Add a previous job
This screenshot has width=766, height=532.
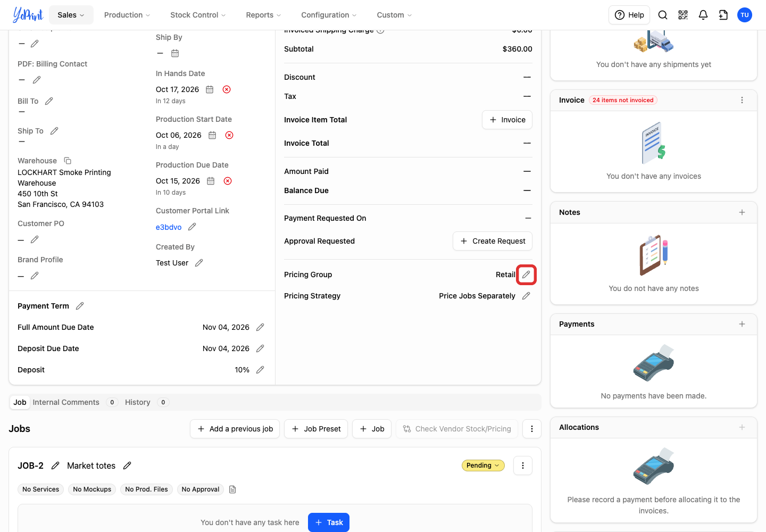tap(235, 429)
